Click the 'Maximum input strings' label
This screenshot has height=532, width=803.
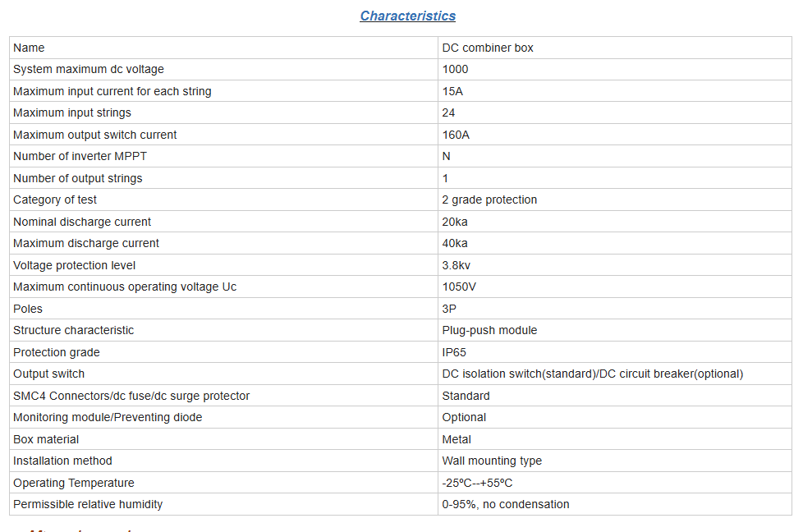(72, 112)
